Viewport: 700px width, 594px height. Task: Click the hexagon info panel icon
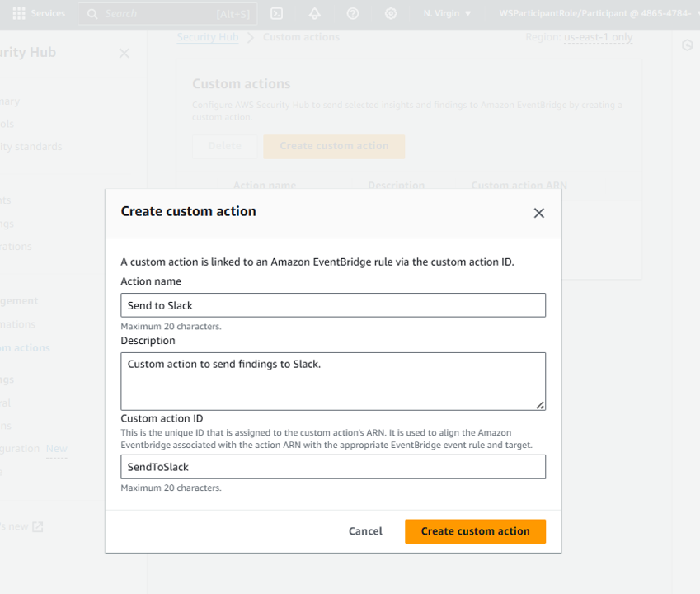[x=688, y=45]
